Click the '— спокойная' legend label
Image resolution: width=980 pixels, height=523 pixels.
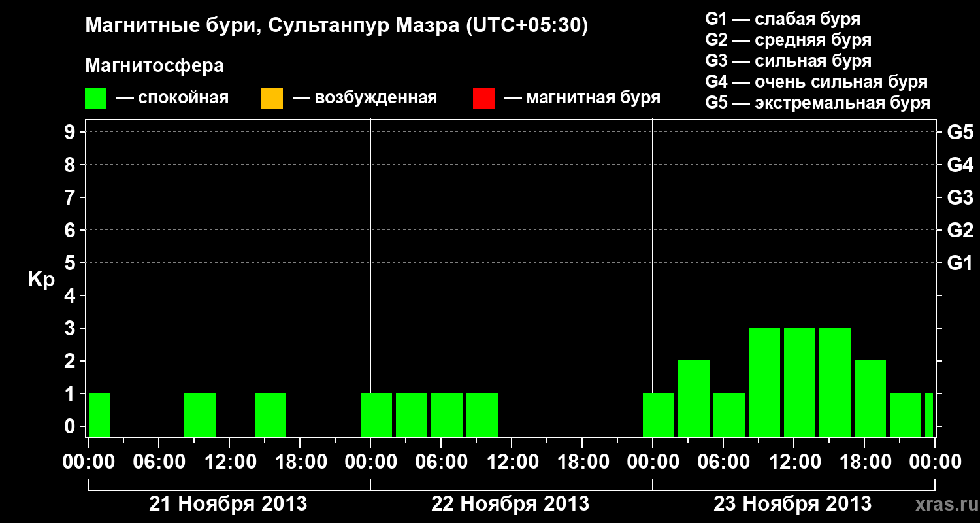coord(172,99)
